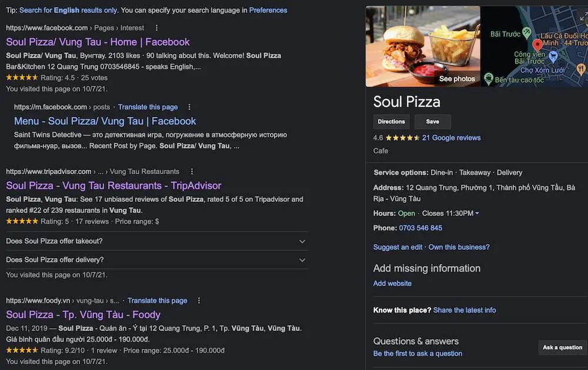The width and height of the screenshot is (588, 370).
Task: Expand the map with the corner arrow icon
Action: (583, 16)
